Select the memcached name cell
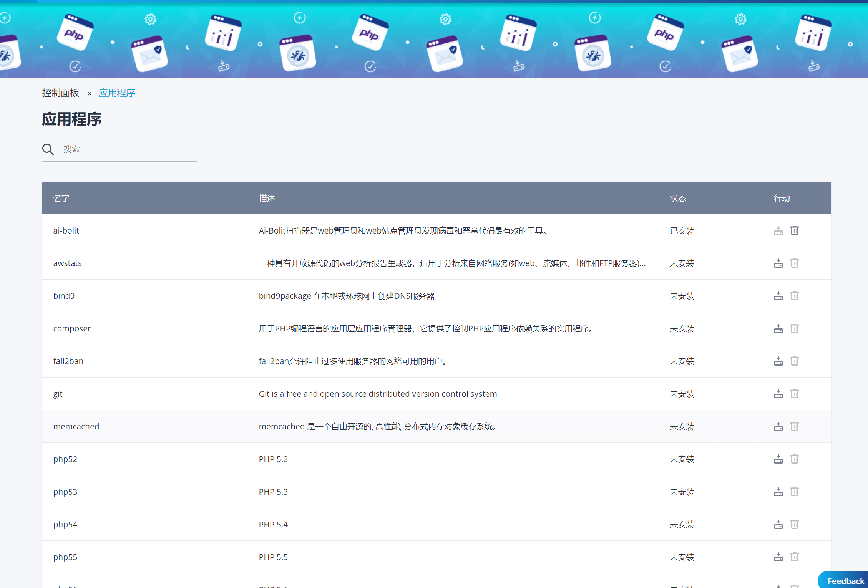This screenshot has height=588, width=868. click(76, 426)
